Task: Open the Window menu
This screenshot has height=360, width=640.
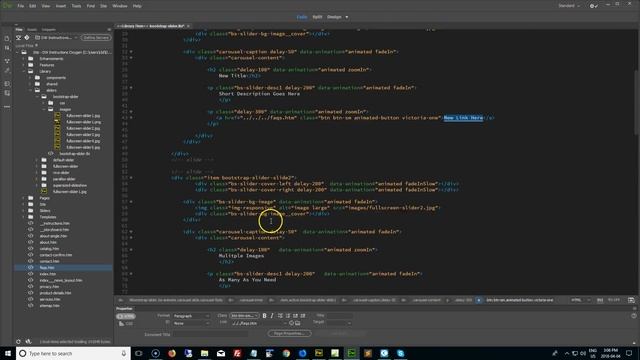Action: (120, 6)
